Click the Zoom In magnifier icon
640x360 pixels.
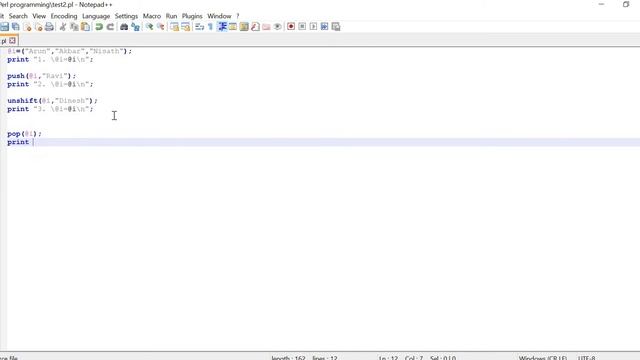click(149, 27)
